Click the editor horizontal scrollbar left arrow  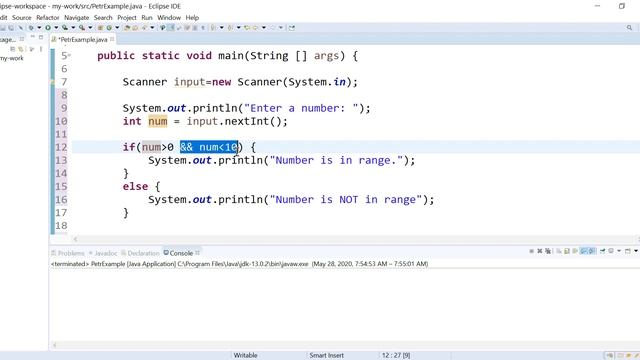coord(76,239)
